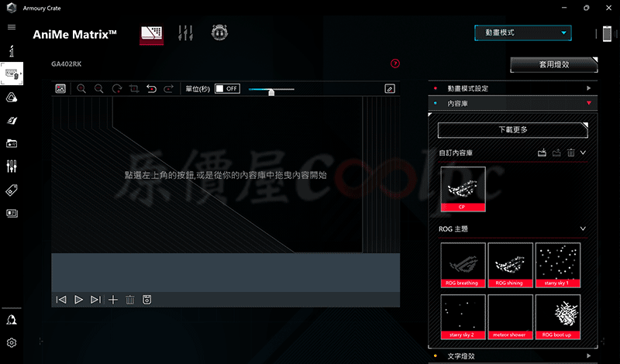Click the zoom out magnifier icon
The width and height of the screenshot is (620, 364).
99,88
